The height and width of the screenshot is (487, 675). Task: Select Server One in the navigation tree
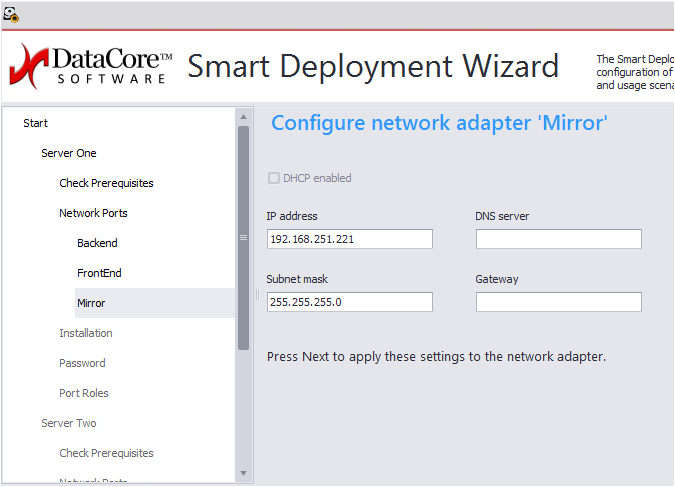(x=69, y=153)
